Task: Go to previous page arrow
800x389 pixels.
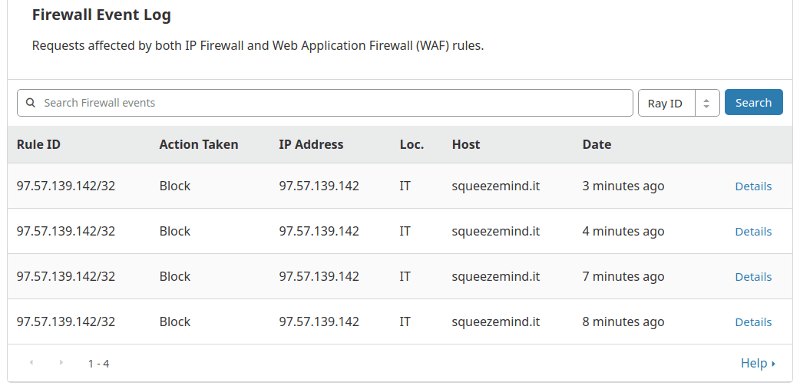Action: click(31, 362)
